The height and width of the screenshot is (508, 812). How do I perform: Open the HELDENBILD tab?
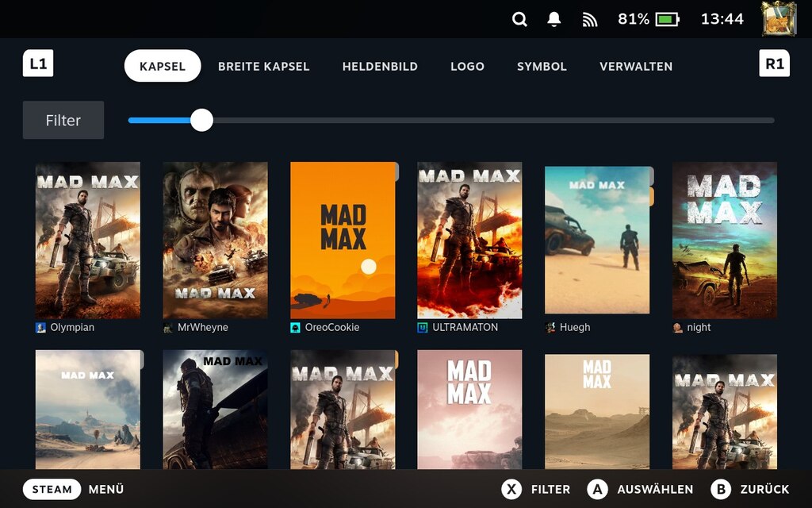(379, 67)
